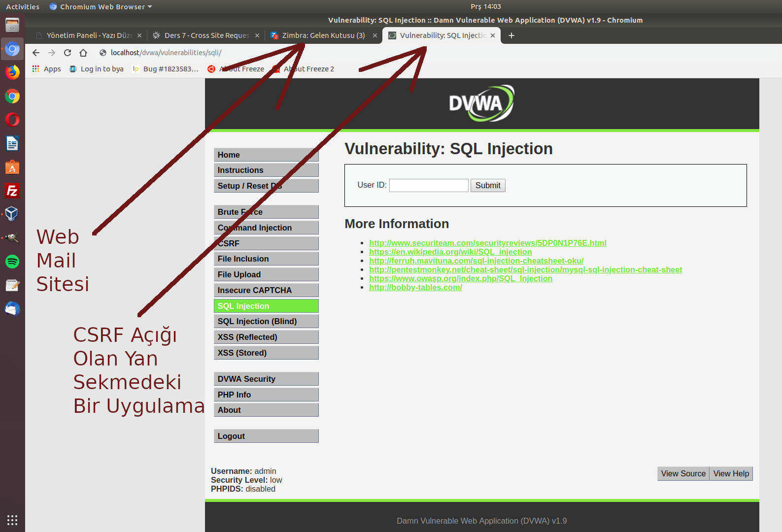Open CSRF vulnerability page
Image resolution: width=782 pixels, height=532 pixels.
[266, 243]
